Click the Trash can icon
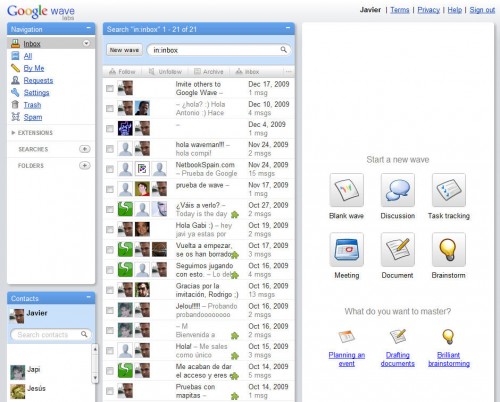The image size is (500, 402). [x=15, y=105]
